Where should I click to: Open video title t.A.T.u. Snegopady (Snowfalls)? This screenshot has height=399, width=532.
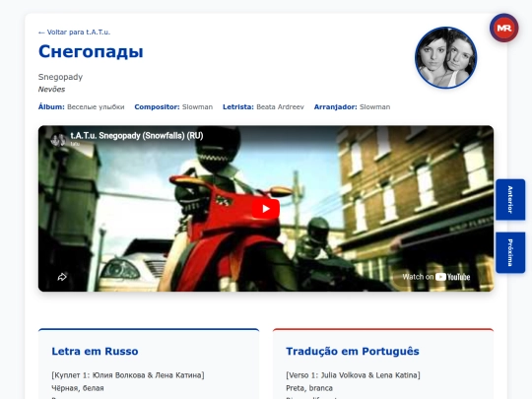pos(137,136)
